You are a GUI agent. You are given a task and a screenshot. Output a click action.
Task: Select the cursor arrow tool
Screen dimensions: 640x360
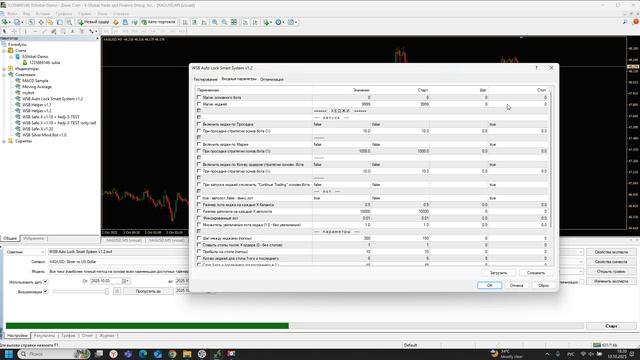click(4, 31)
